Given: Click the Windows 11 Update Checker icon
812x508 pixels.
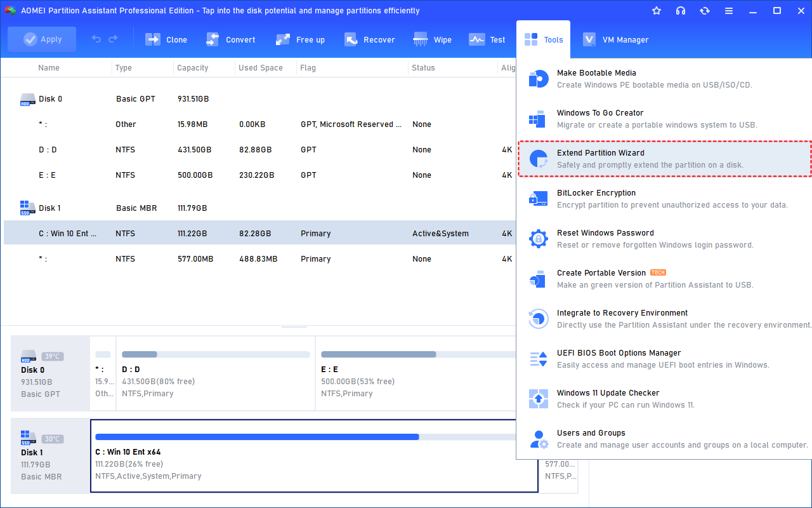Looking at the screenshot, I should [x=538, y=399].
